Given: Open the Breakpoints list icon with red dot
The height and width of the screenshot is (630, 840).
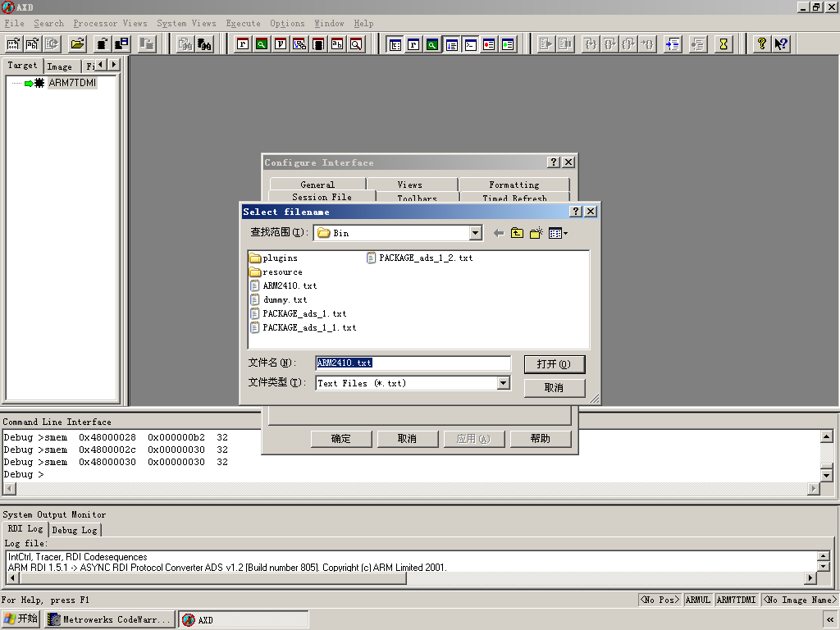Looking at the screenshot, I should click(x=489, y=44).
